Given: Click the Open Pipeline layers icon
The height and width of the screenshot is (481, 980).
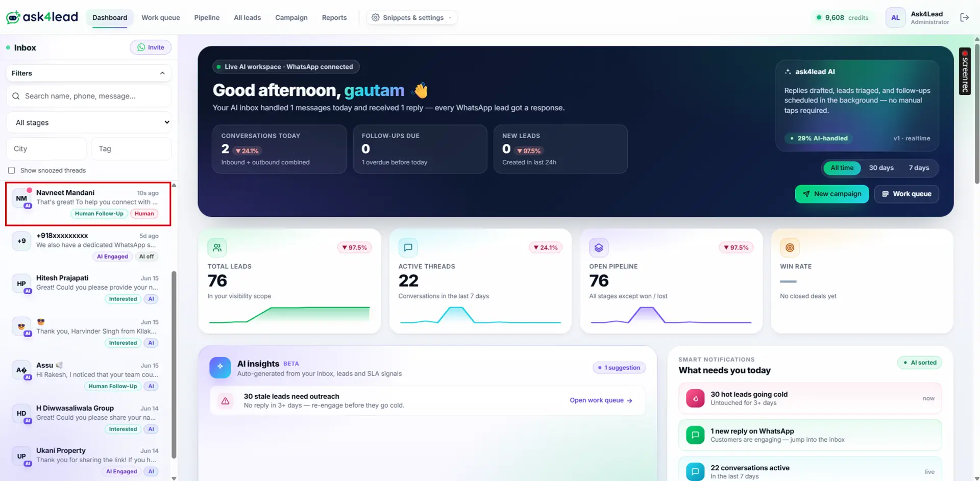Looking at the screenshot, I should point(599,247).
